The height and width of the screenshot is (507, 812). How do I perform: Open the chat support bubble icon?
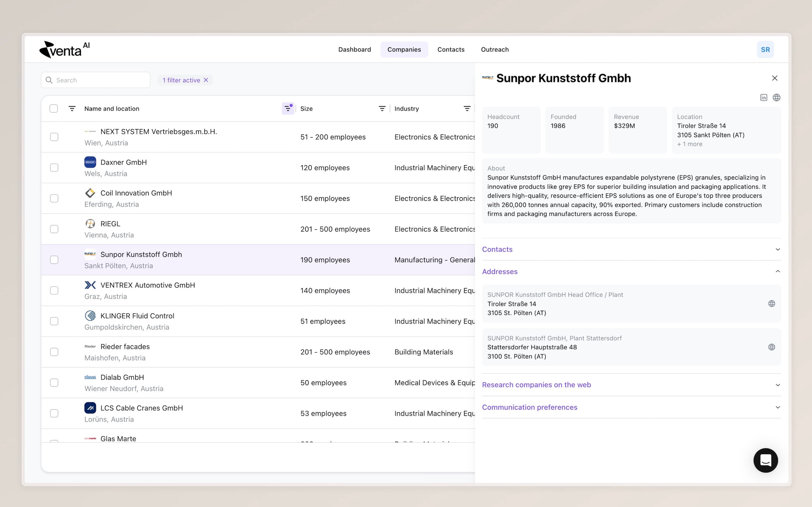click(x=765, y=460)
